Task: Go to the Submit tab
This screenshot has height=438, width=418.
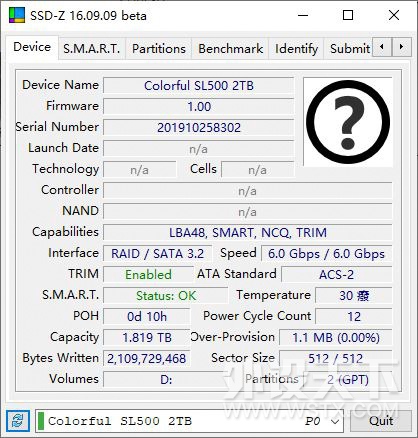Action: tap(349, 49)
